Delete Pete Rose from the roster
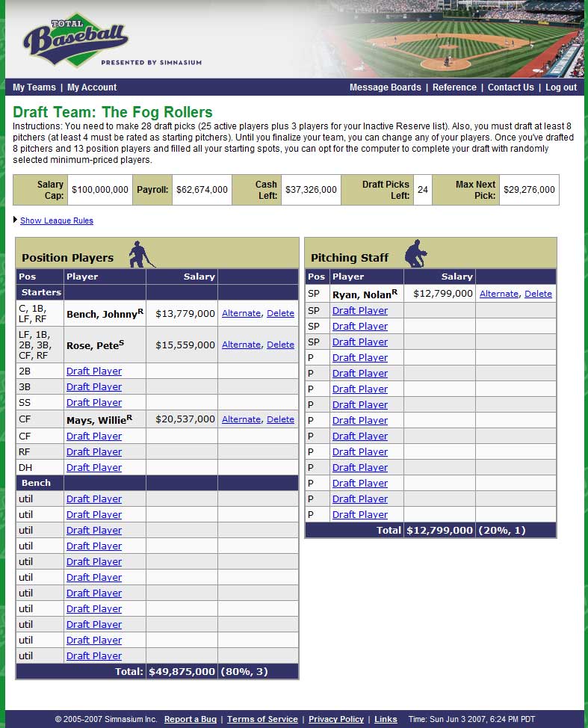This screenshot has height=728, width=588. [x=280, y=345]
